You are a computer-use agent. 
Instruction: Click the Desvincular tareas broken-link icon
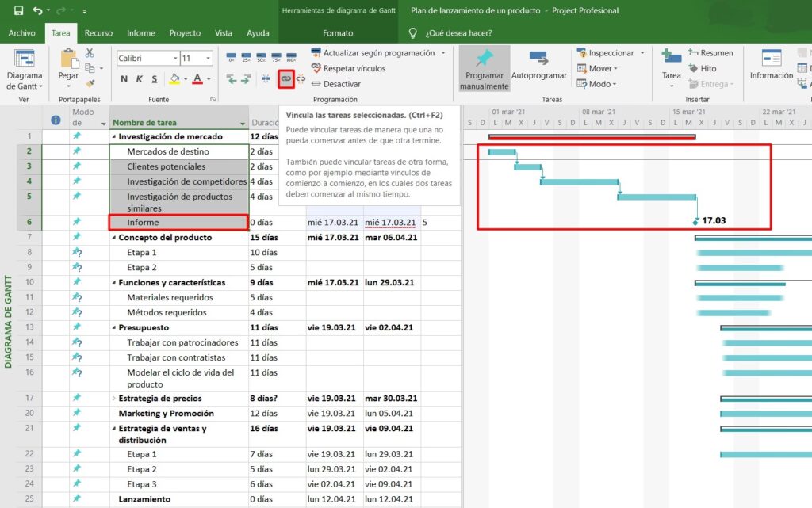tap(301, 78)
